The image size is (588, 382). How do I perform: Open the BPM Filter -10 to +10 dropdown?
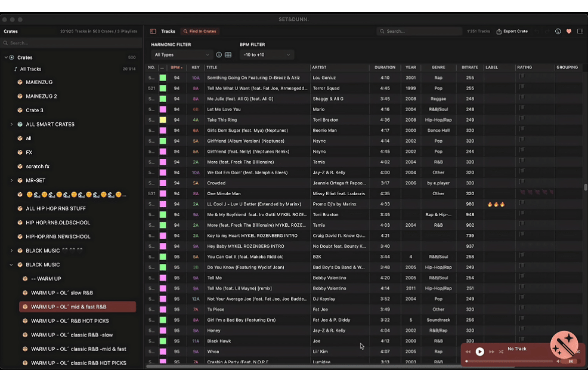[267, 55]
